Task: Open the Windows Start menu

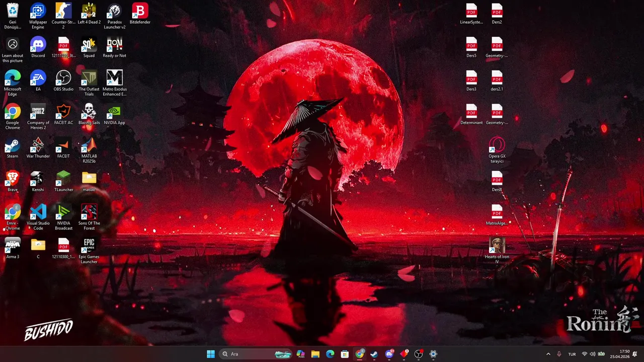Action: point(211,354)
